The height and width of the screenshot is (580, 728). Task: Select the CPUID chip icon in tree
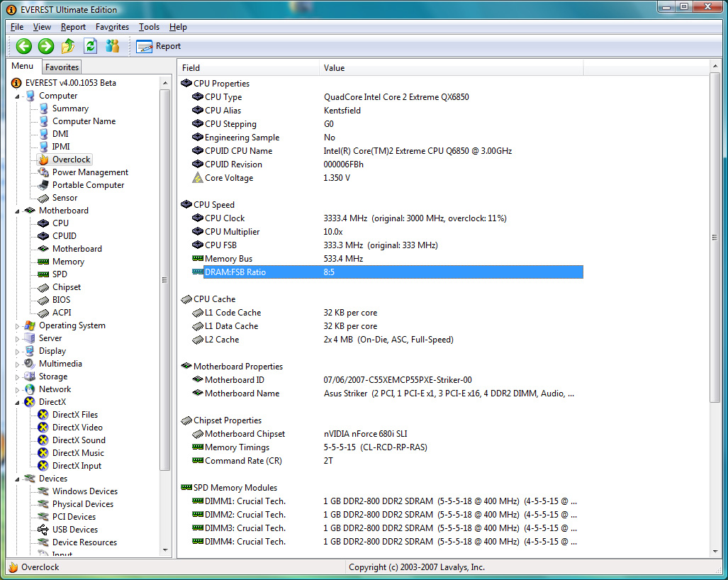[x=44, y=236]
